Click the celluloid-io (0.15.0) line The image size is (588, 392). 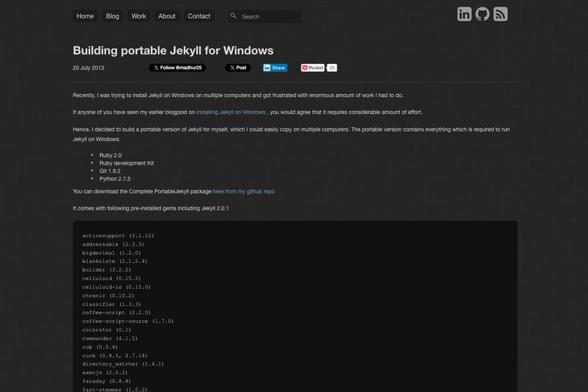[x=116, y=287]
